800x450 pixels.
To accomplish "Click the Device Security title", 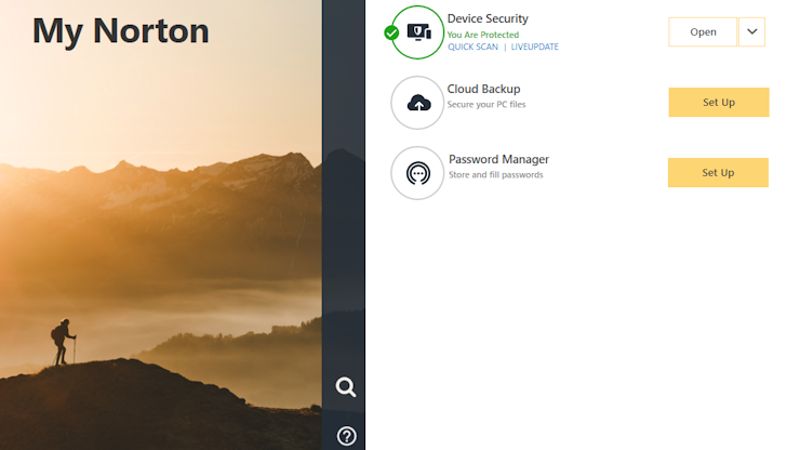I will click(x=488, y=19).
